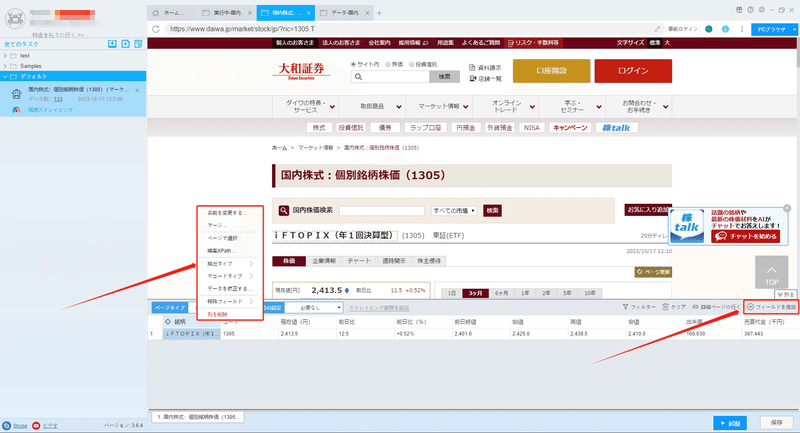Open the 必要なし dropdown in data toolbar

click(x=313, y=308)
